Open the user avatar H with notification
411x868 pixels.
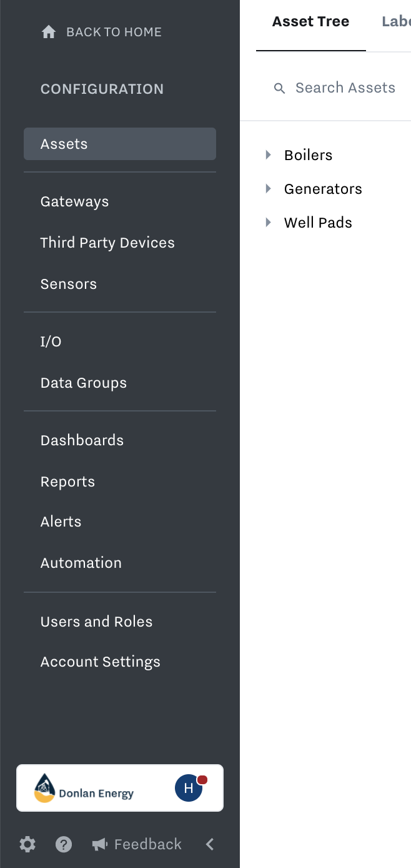189,788
